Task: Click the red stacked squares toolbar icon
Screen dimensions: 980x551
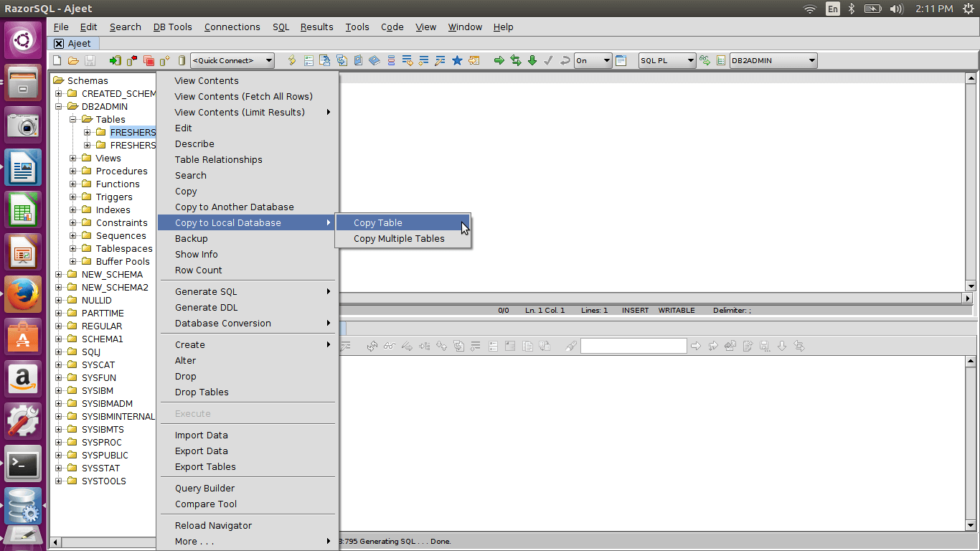Action: pyautogui.click(x=149, y=61)
